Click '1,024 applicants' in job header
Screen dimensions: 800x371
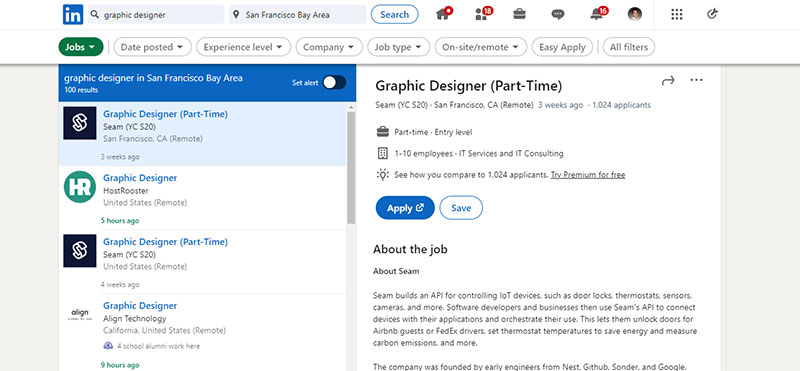(621, 105)
